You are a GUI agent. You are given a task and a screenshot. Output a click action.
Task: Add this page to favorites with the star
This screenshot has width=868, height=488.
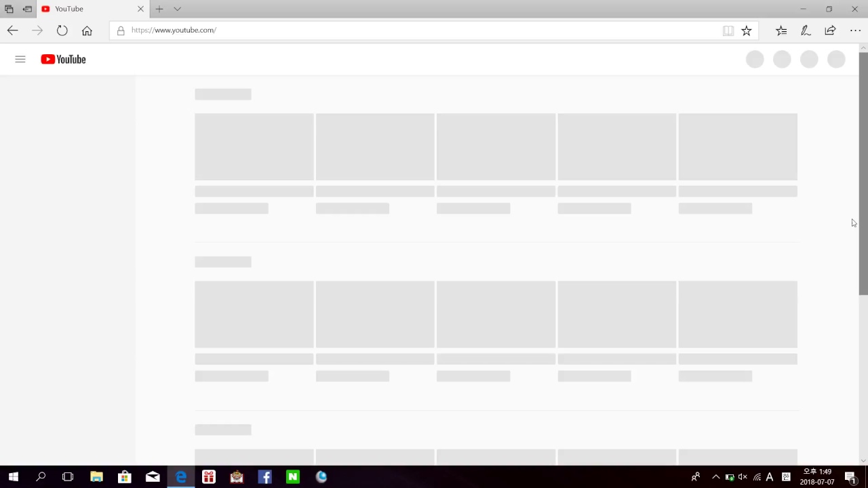coord(746,30)
